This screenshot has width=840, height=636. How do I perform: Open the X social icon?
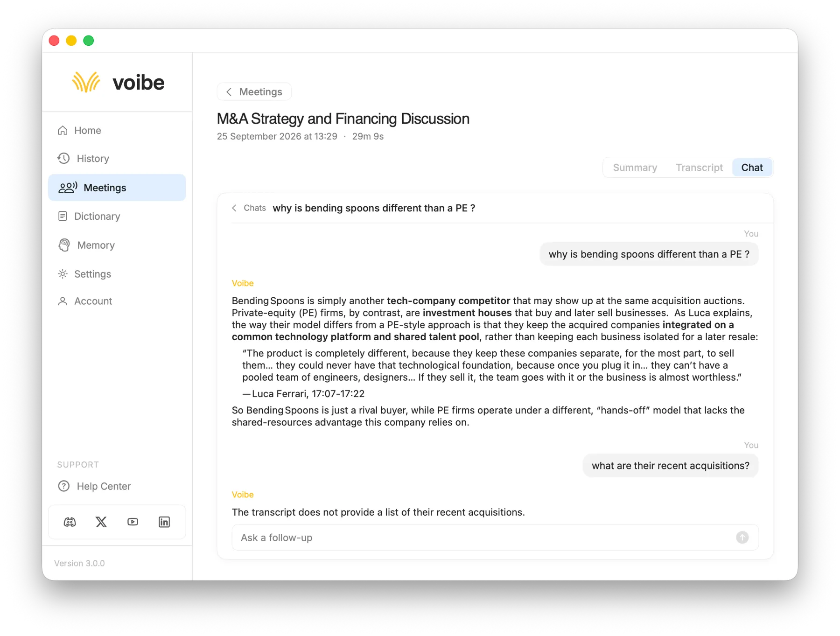point(101,522)
